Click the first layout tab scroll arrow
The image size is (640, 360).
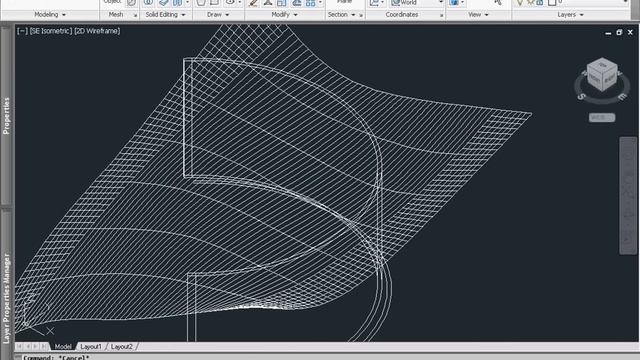pyautogui.click(x=19, y=346)
